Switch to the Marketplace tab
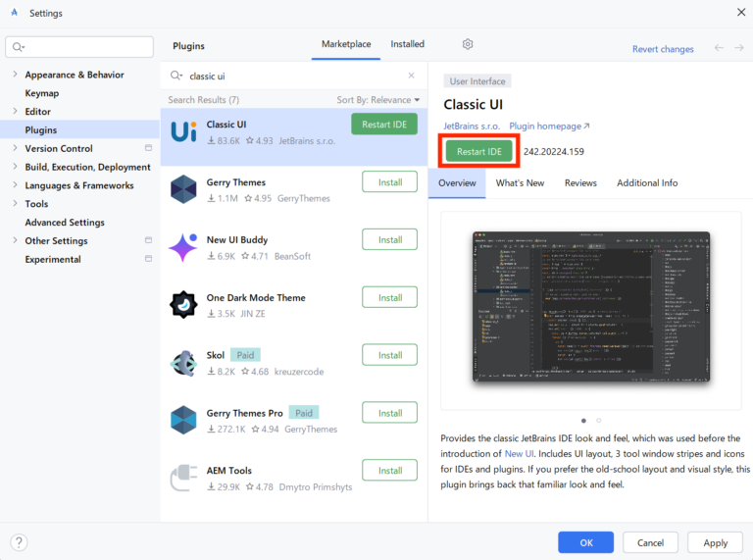The width and height of the screenshot is (753, 560). 346,44
